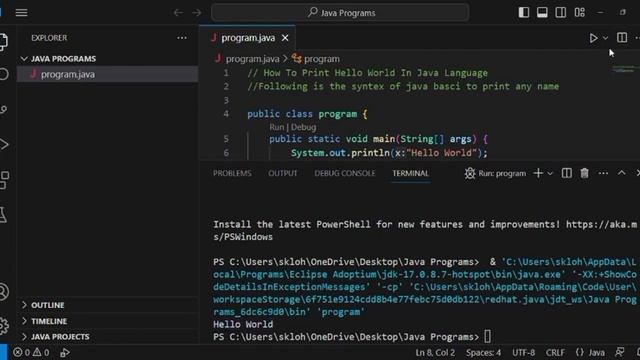Click Debug code lens above main
The height and width of the screenshot is (360, 640).
303,127
